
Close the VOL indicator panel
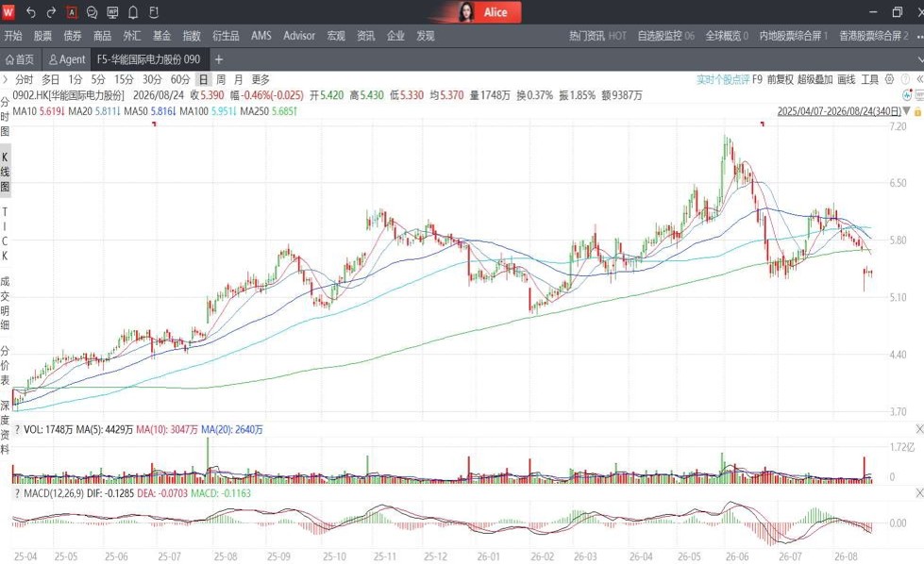click(x=919, y=429)
